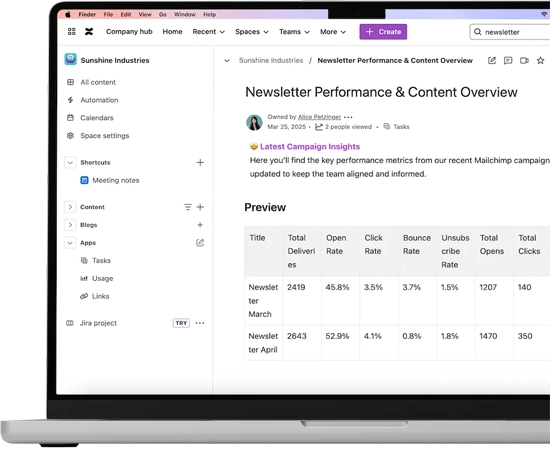Click the search magnifier icon
The image size is (550, 454).
[478, 32]
